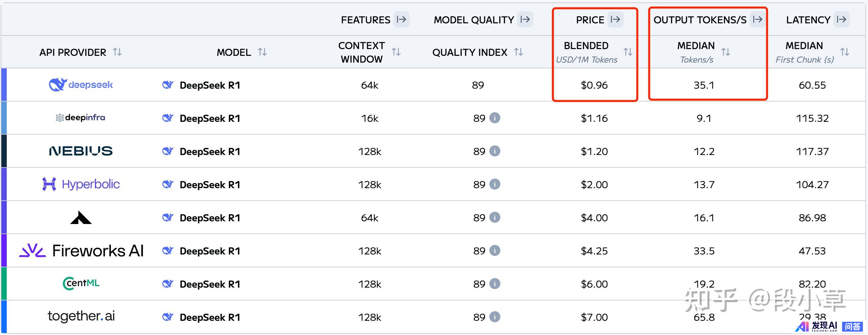The image size is (868, 335).
Task: Open DeepSeek R1 model in together.ai row
Action: tap(210, 317)
